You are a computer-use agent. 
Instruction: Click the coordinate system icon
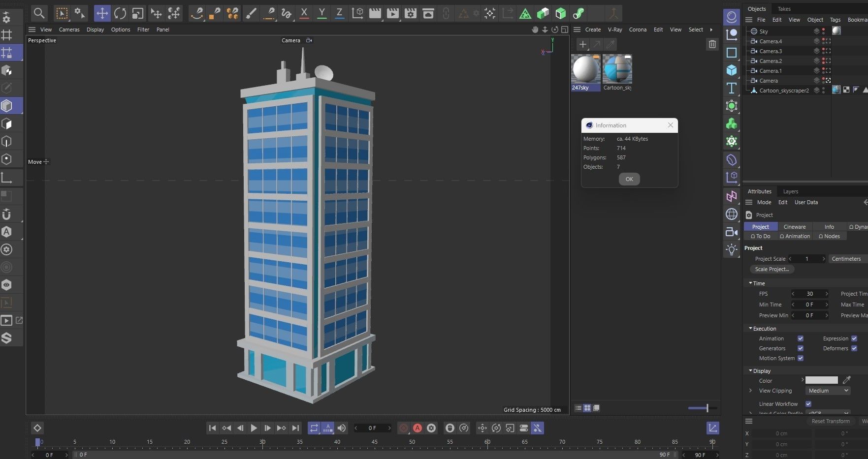pos(357,13)
